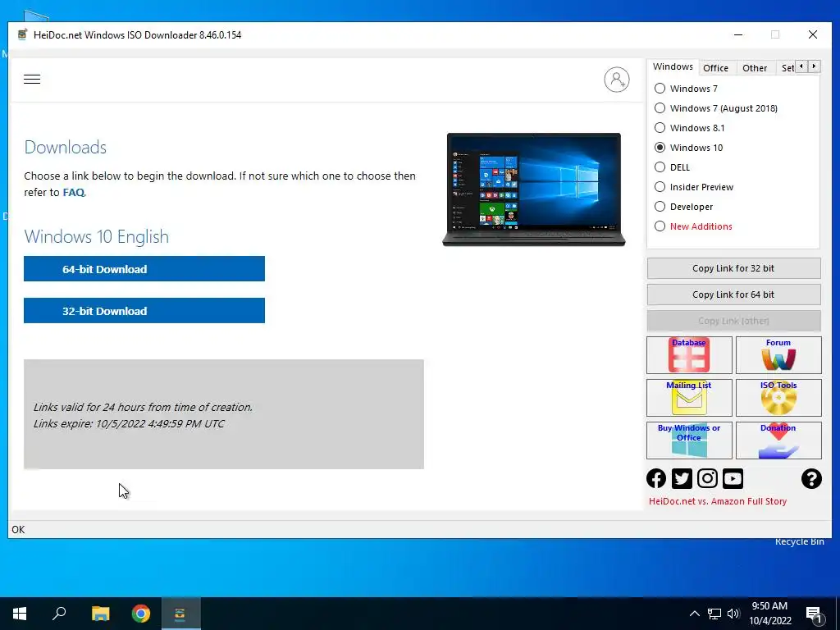Select the Windows 7 radio button
The width and height of the screenshot is (840, 630).
(x=660, y=89)
